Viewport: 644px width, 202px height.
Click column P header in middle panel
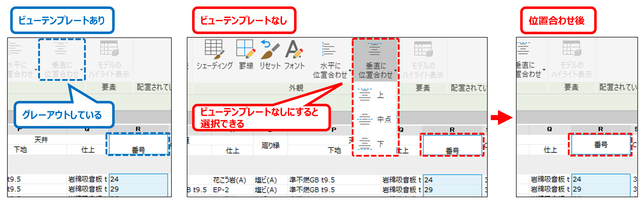(334, 130)
